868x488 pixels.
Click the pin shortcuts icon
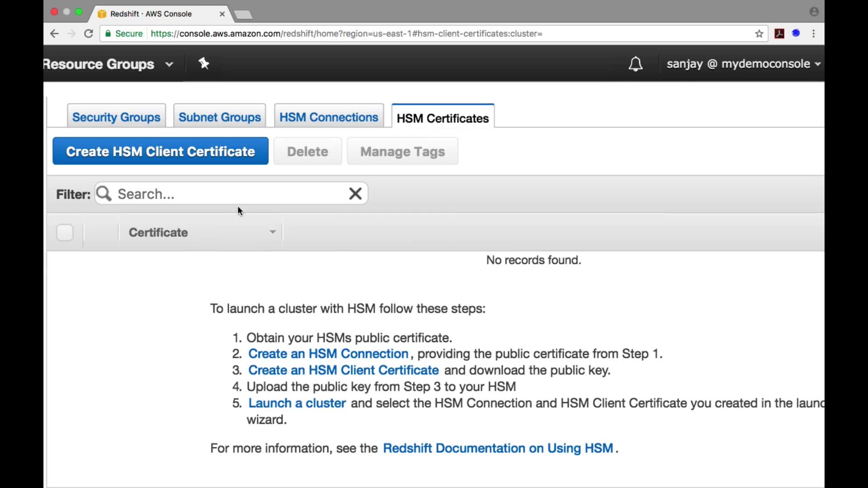[204, 64]
